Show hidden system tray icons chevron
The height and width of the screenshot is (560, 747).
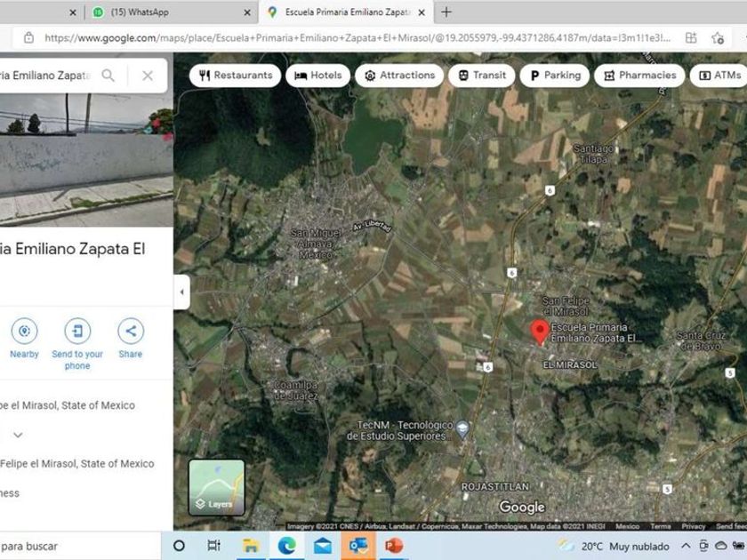(x=686, y=546)
